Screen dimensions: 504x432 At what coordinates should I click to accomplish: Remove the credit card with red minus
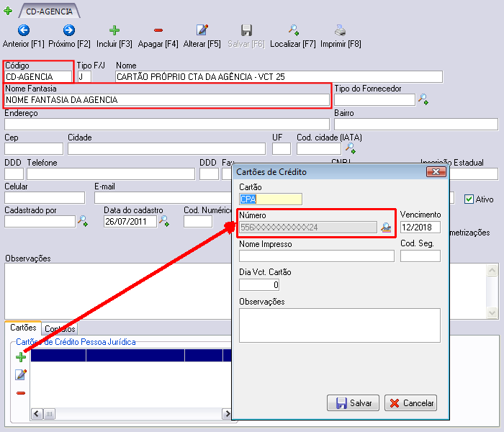(x=21, y=393)
